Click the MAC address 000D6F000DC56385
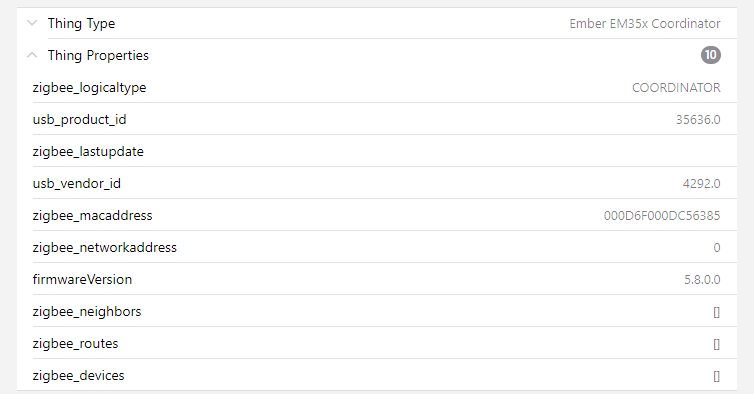The width and height of the screenshot is (754, 394). click(662, 216)
